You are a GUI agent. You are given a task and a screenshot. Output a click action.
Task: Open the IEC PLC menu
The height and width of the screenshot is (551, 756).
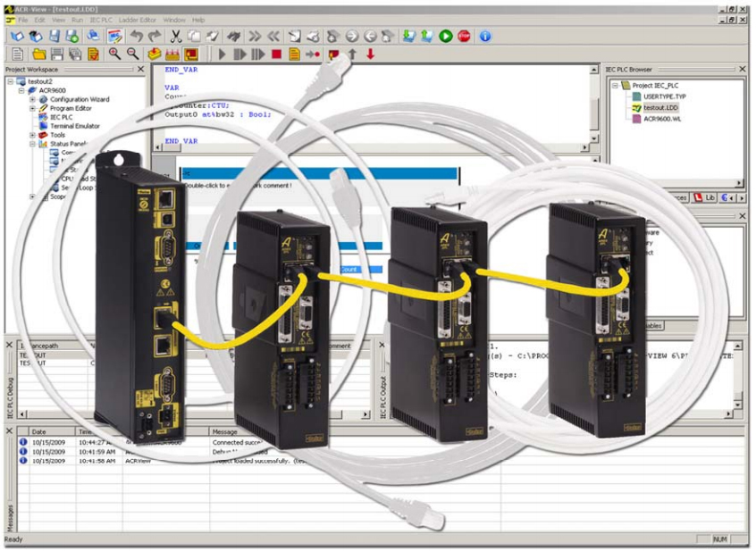coord(101,20)
